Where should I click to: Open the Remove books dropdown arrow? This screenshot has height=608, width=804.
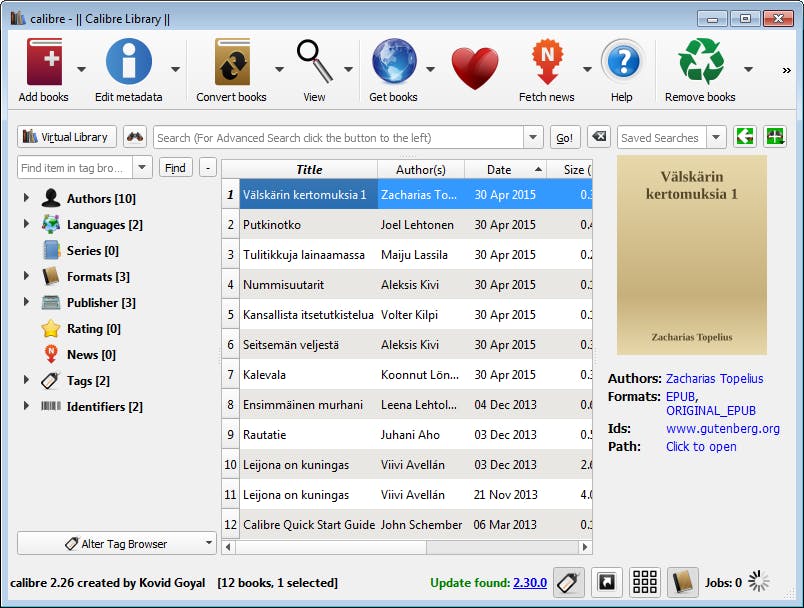(749, 69)
